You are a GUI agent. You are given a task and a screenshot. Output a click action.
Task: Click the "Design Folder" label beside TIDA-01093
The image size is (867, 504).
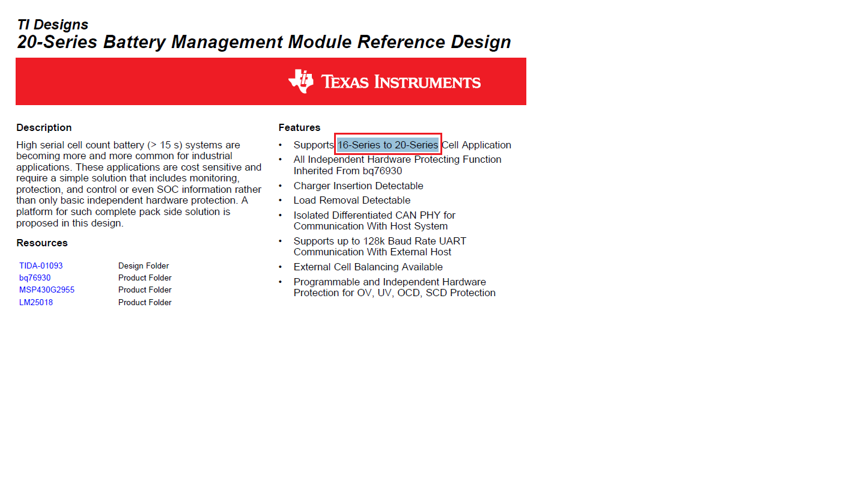point(144,266)
